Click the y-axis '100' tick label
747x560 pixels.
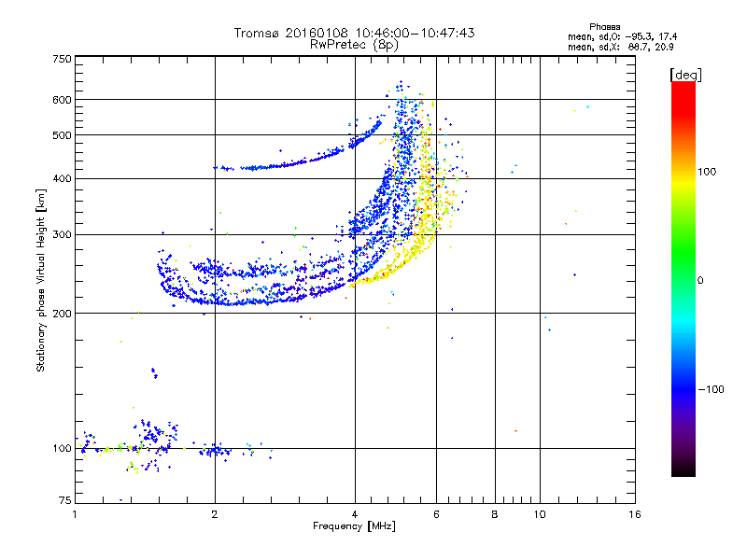[62, 449]
